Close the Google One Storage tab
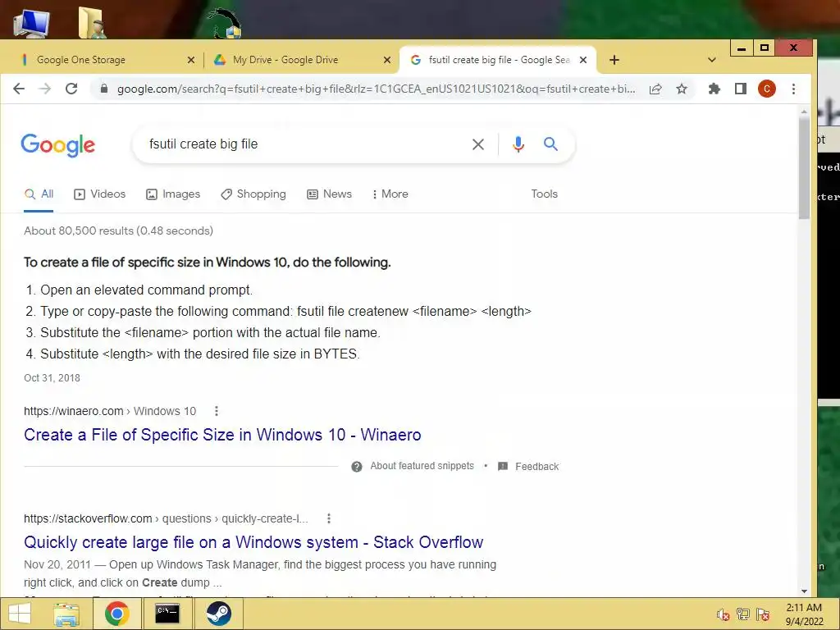This screenshot has height=630, width=840. click(x=190, y=60)
